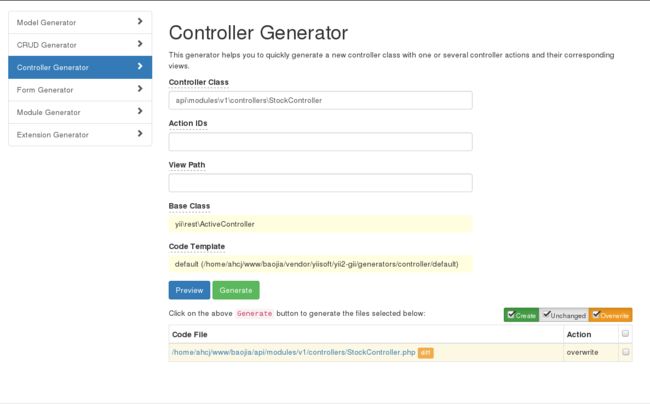Toggle the Unchanged filter checkbox
This screenshot has height=404, width=650.
[x=547, y=314]
